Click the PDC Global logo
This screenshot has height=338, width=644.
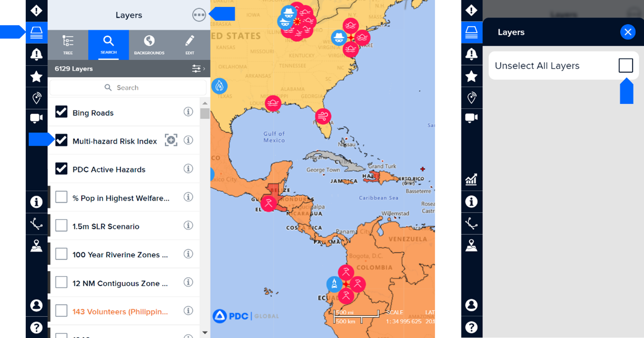point(246,316)
